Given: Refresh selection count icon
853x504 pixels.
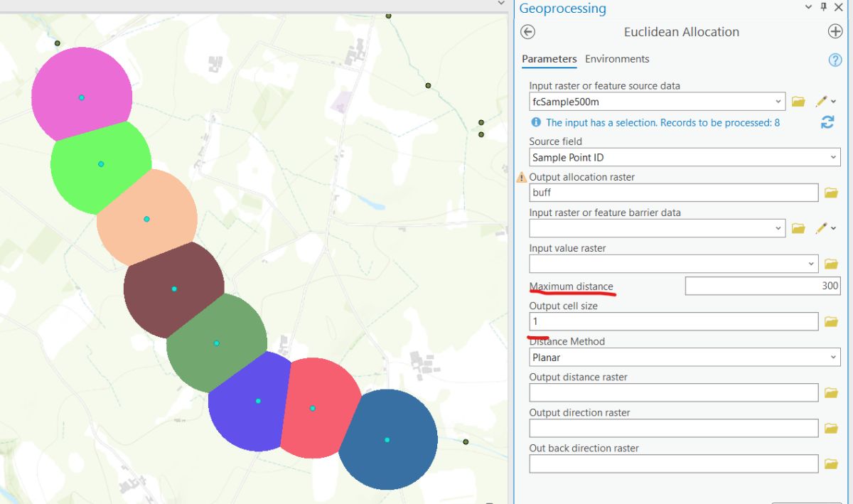Looking at the screenshot, I should coord(827,122).
